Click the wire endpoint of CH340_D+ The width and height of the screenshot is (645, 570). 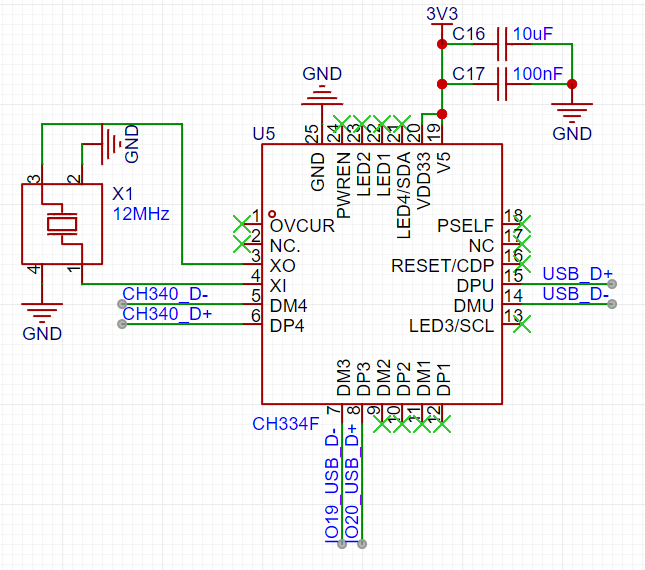point(122,324)
